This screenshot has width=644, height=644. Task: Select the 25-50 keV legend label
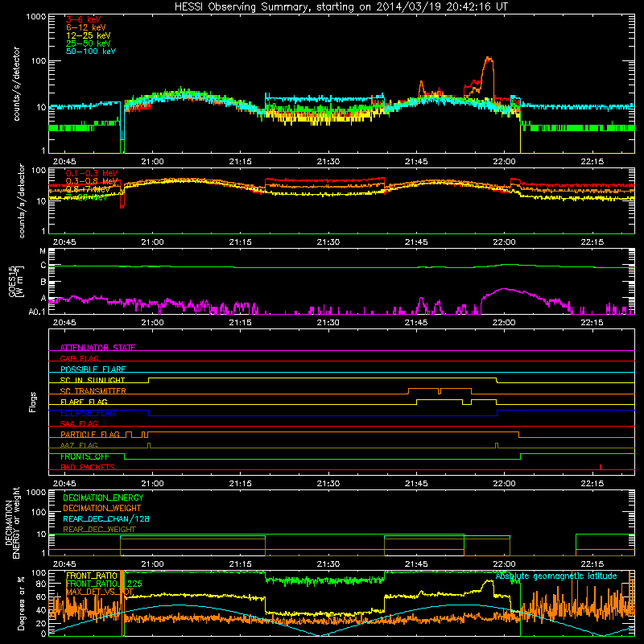(x=88, y=43)
